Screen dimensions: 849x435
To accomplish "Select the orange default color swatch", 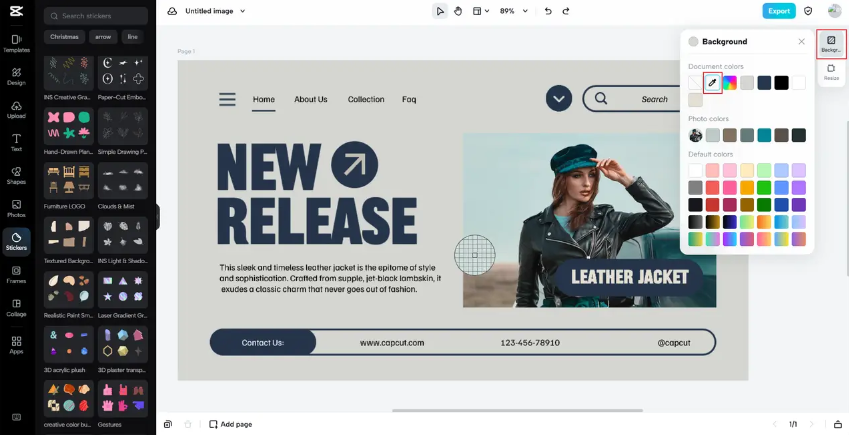I will 747,187.
